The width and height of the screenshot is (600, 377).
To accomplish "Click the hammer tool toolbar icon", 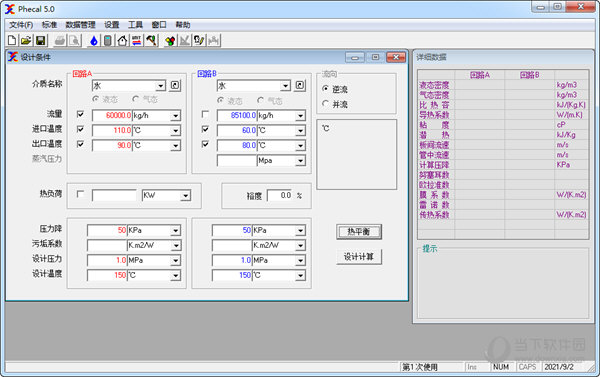I will coord(151,40).
